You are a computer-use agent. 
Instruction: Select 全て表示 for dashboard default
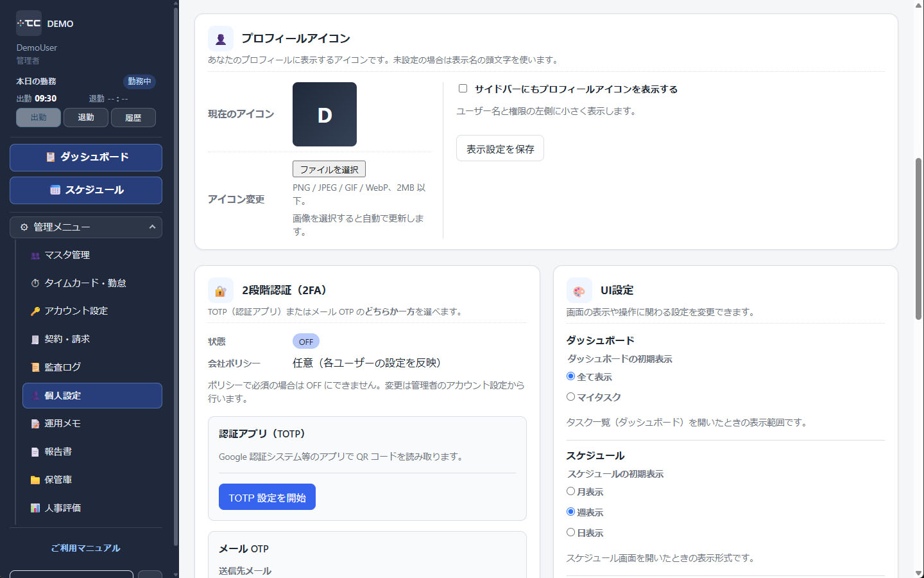point(570,376)
